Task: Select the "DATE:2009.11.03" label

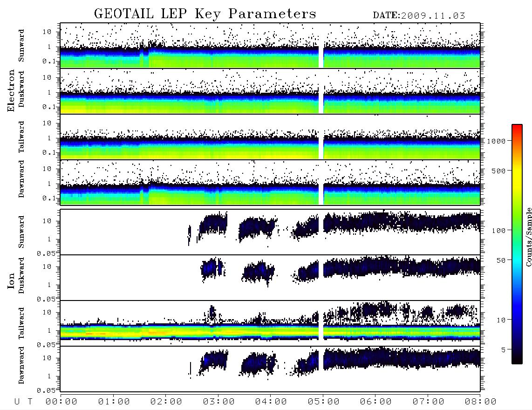Action: pos(419,16)
